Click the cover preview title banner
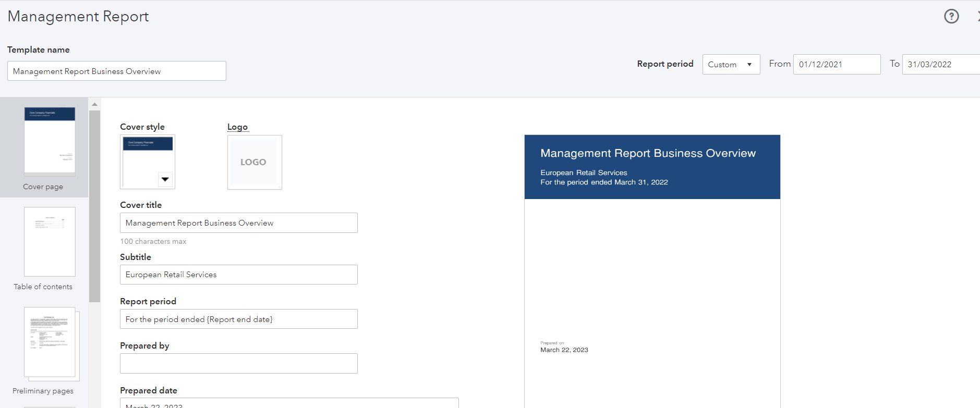980x408 pixels. point(652,167)
